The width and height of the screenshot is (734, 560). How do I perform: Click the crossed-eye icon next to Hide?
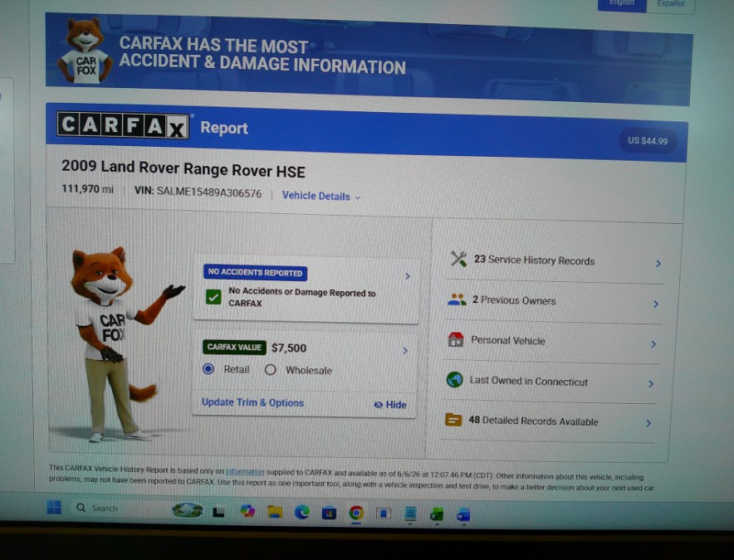tap(379, 405)
